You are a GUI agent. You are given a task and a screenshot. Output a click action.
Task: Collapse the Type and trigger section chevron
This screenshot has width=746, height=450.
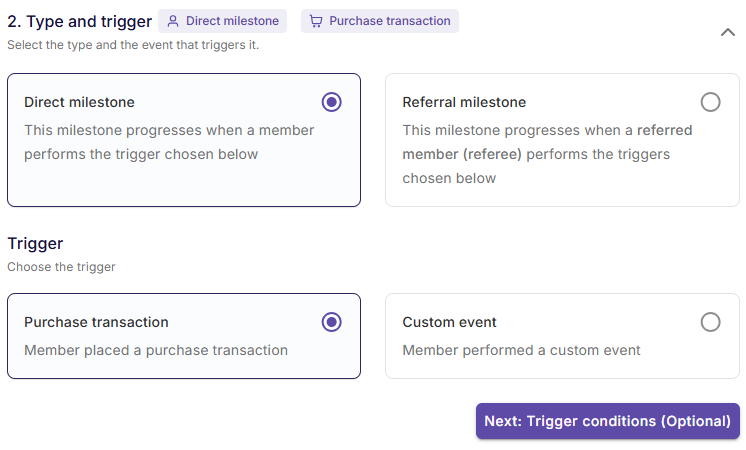pos(728,32)
